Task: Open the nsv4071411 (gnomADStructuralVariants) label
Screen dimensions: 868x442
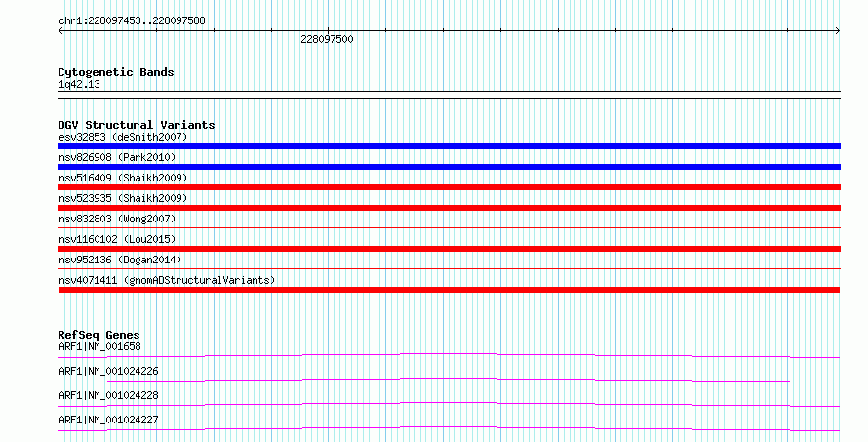Action: [x=167, y=280]
